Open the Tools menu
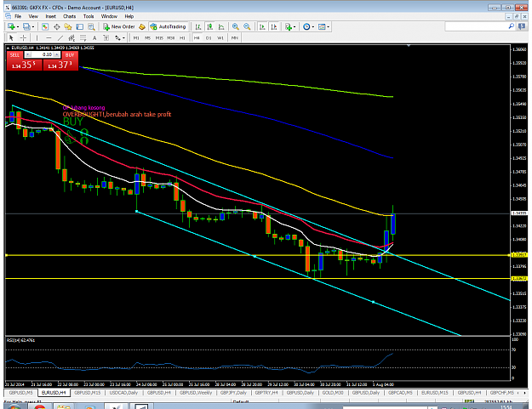532x409 pixels. click(x=89, y=16)
